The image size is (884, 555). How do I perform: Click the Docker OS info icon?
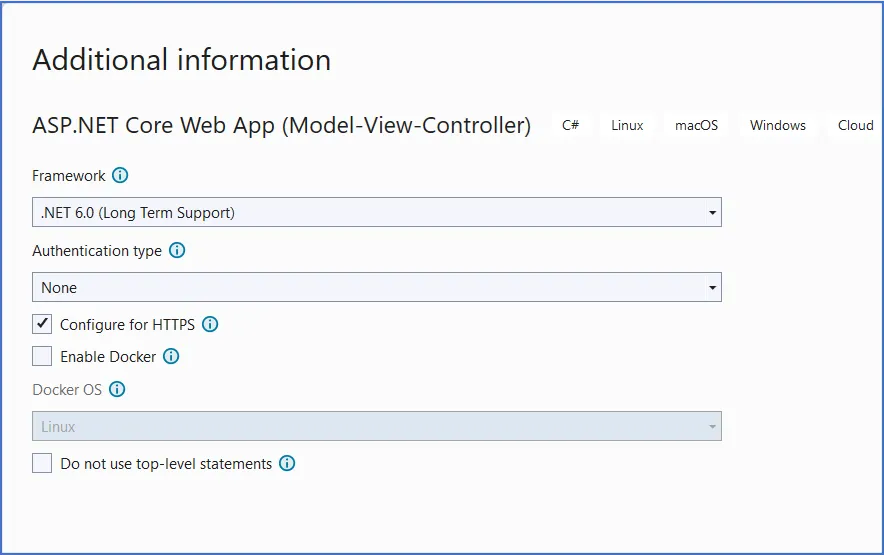click(117, 389)
